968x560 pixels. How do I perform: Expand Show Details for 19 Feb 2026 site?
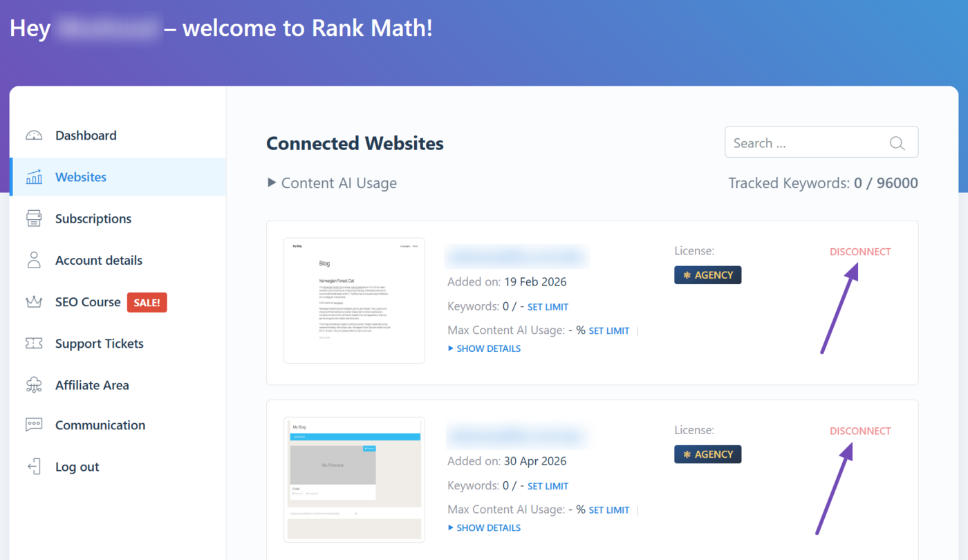point(485,348)
